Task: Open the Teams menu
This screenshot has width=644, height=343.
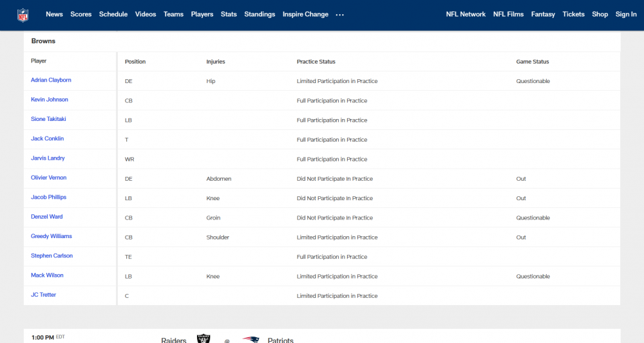Action: (173, 14)
